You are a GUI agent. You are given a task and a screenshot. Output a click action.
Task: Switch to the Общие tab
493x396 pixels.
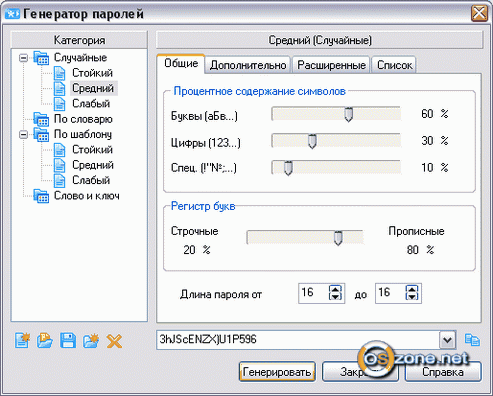tap(181, 63)
